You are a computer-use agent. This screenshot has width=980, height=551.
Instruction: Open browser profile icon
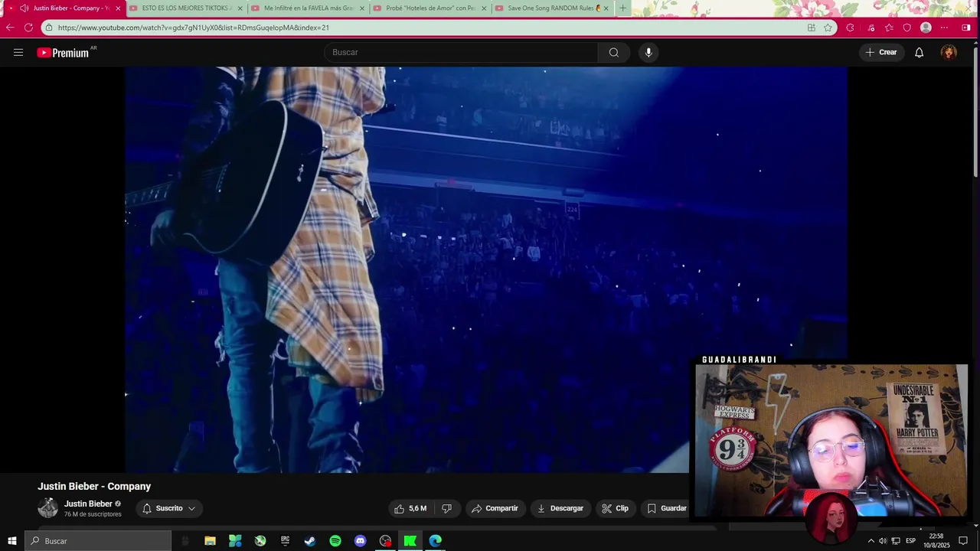coord(926,28)
